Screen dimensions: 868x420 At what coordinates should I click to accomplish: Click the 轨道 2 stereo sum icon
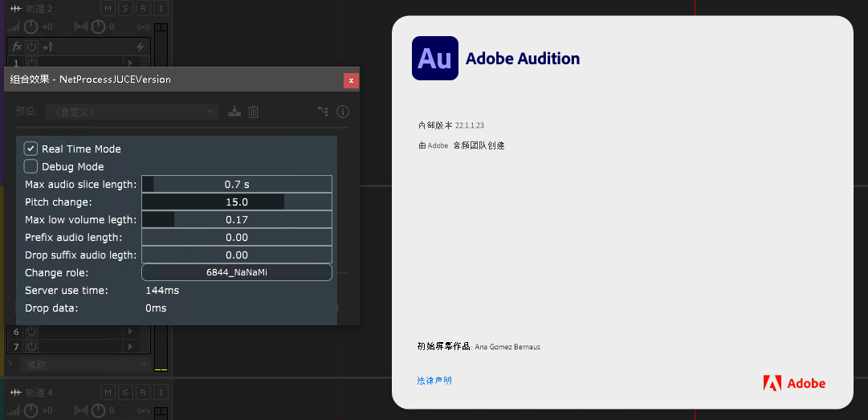(143, 27)
